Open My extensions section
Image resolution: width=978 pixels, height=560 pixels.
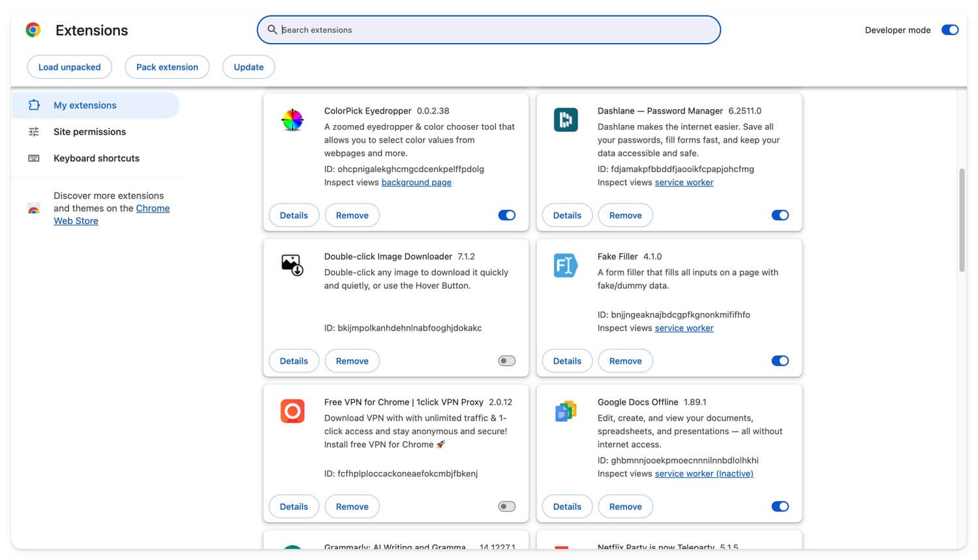click(x=84, y=105)
